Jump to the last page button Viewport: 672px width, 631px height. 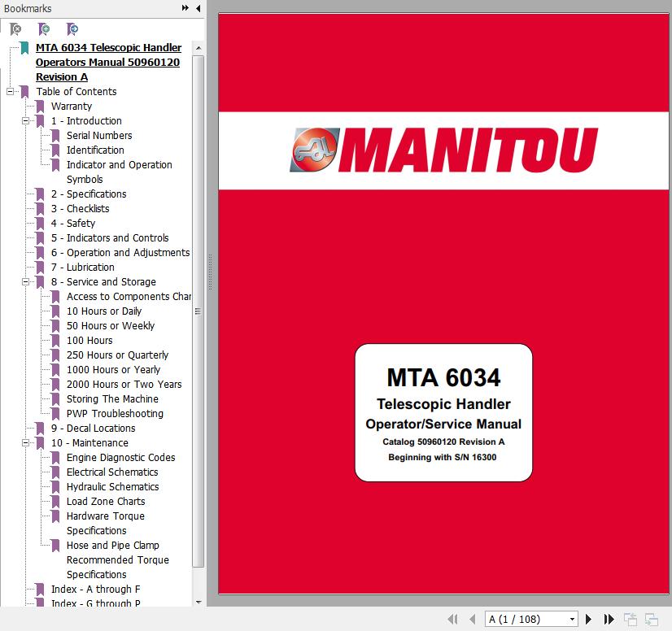point(609,619)
